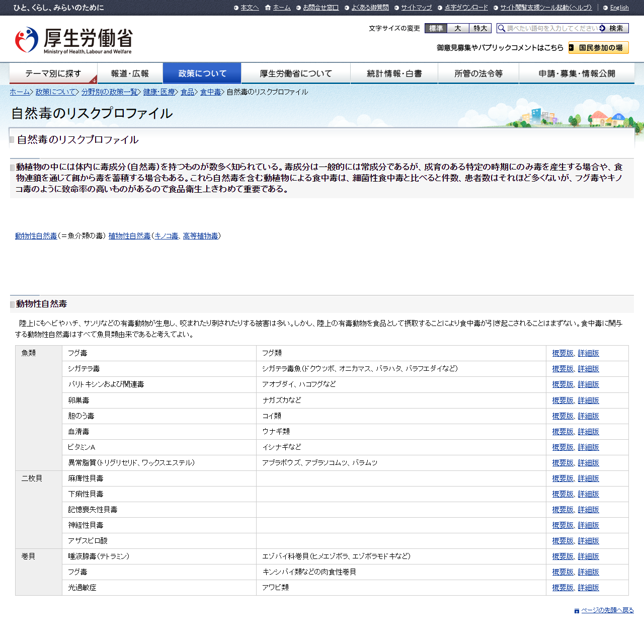
Task: Click the magnifier icon in the search box
Action: (502, 29)
